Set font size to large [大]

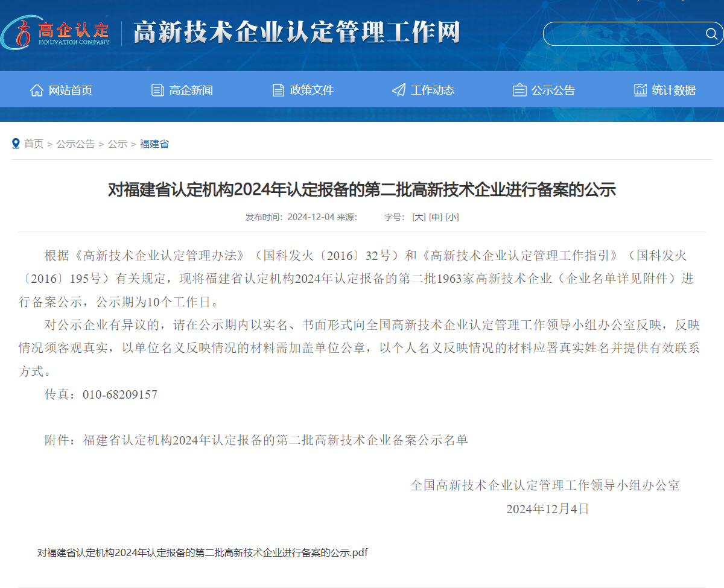419,217
